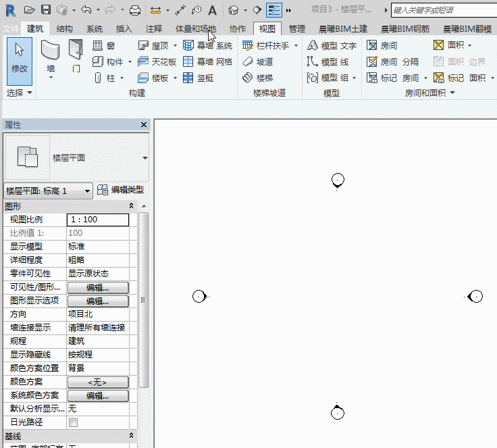Image resolution: width=497 pixels, height=448 pixels.
Task: Click the Color Scheme <无> button
Action: (98, 382)
